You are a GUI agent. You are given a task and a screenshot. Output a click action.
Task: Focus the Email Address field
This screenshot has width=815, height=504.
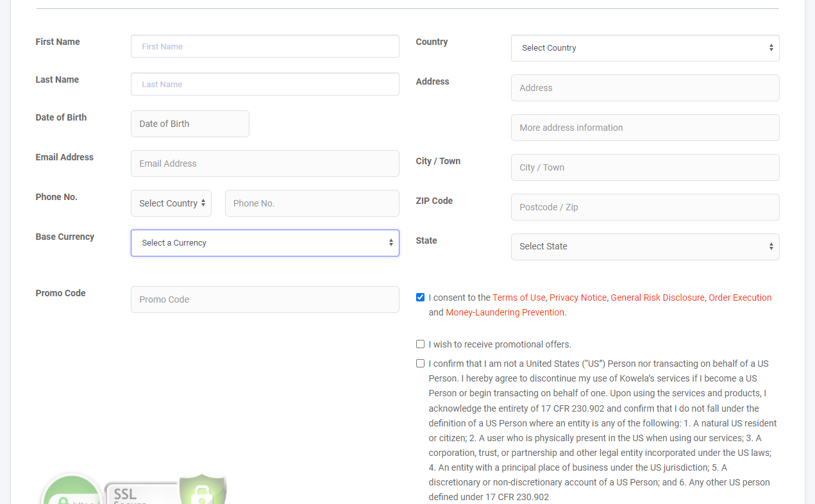click(x=265, y=164)
